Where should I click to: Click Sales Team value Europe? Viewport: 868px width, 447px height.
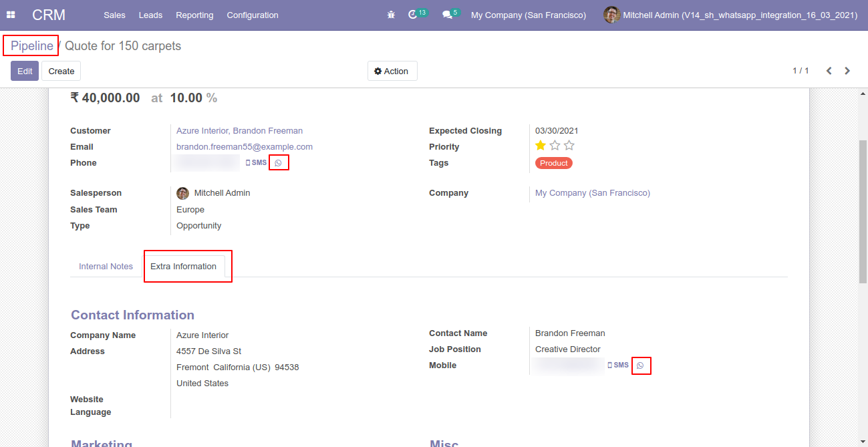click(190, 210)
